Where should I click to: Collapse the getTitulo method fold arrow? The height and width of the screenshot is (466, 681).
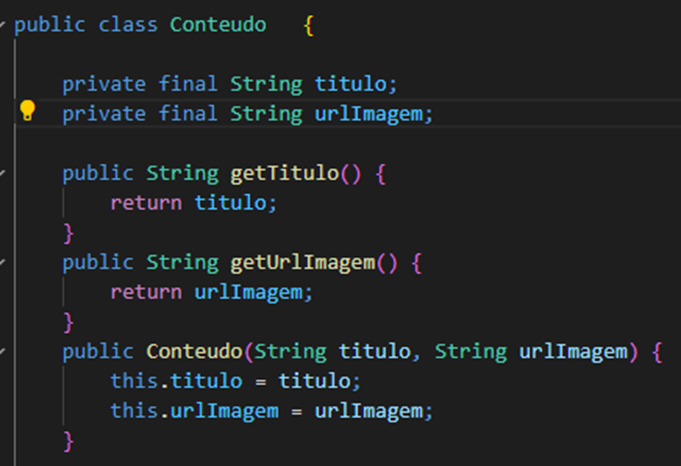[2, 172]
